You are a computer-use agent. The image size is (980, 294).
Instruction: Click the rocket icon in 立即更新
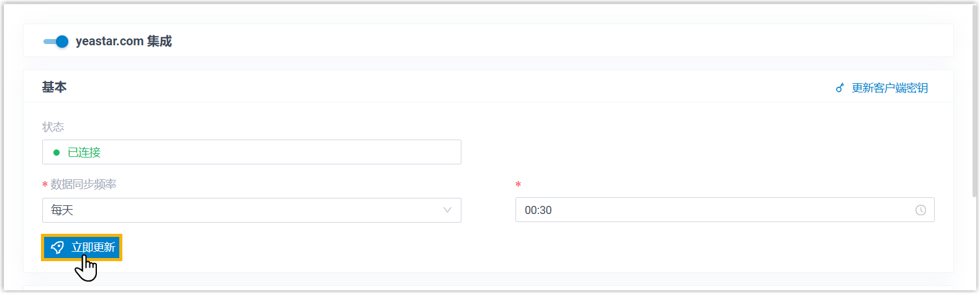pyautogui.click(x=57, y=247)
